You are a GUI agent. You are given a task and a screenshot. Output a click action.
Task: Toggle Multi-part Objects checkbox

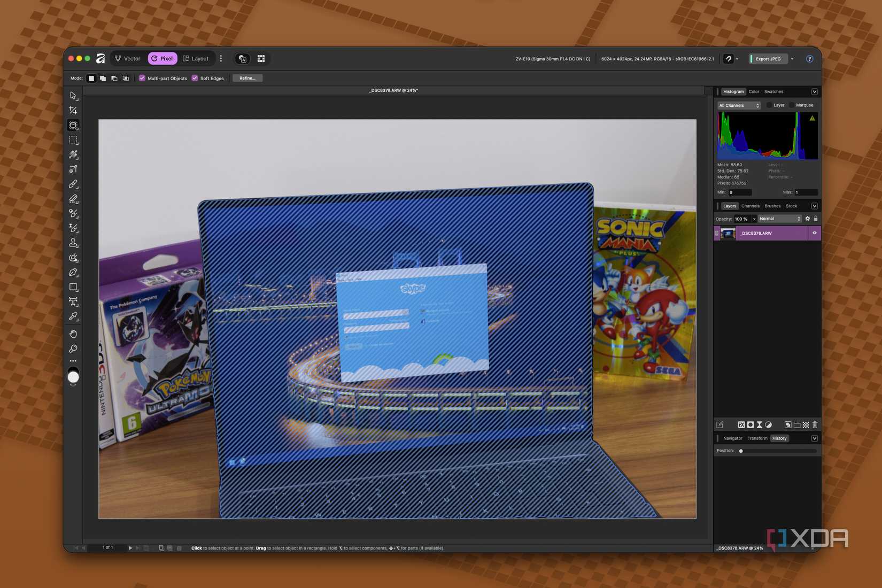(x=142, y=78)
